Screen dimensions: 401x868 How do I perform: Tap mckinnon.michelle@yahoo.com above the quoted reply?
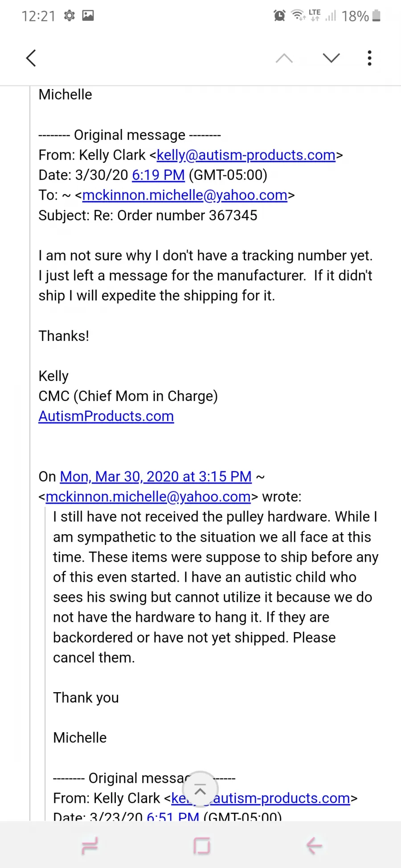click(x=148, y=497)
